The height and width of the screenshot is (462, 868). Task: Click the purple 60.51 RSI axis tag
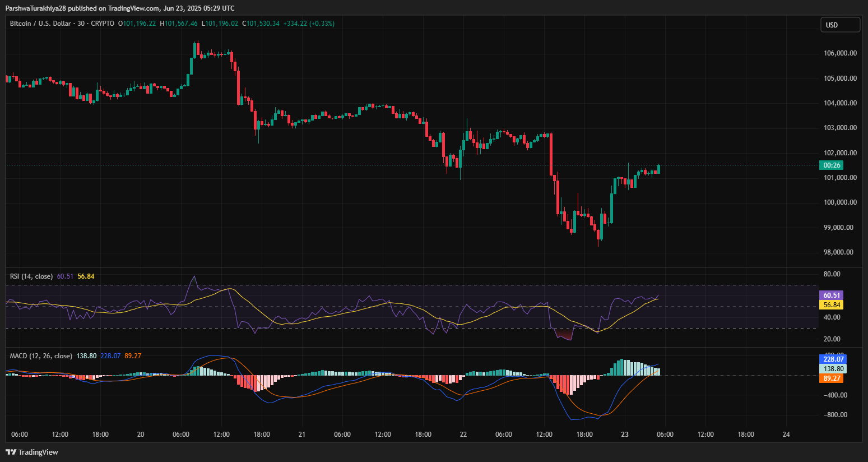[x=832, y=295]
